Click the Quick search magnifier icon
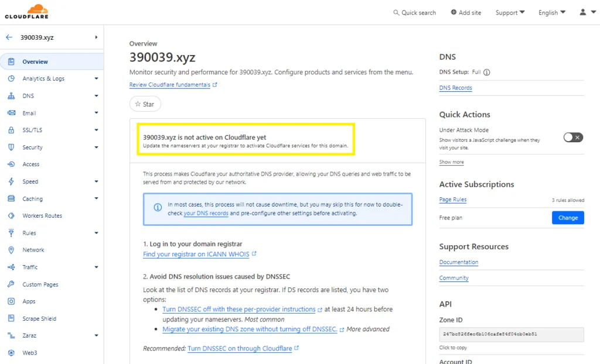This screenshot has height=364, width=600. pos(396,13)
